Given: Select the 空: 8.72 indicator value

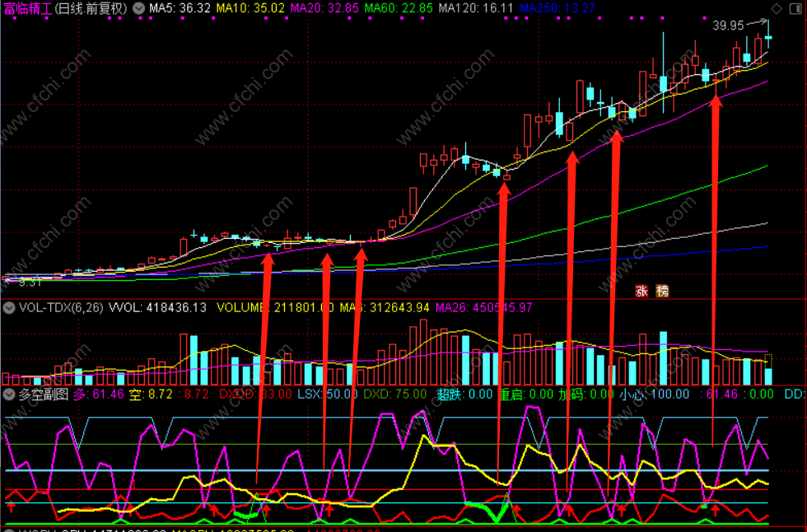Looking at the screenshot, I should [x=150, y=394].
